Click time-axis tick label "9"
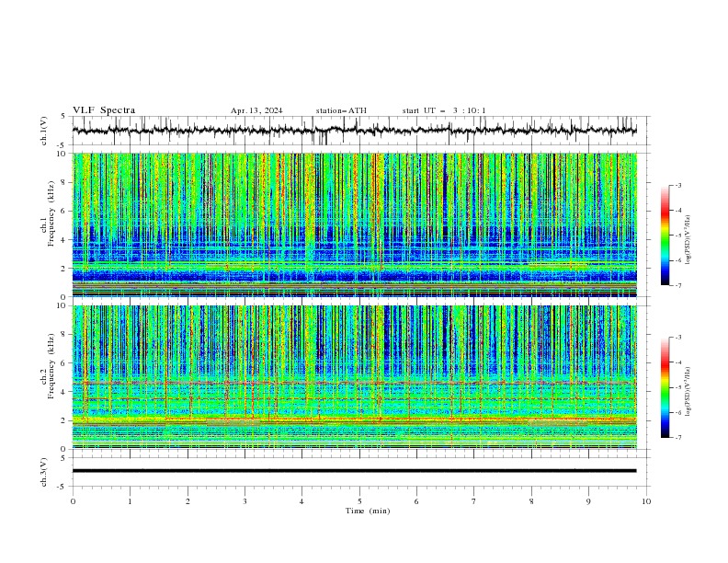Viewport: 728px width, 563px height. click(588, 501)
